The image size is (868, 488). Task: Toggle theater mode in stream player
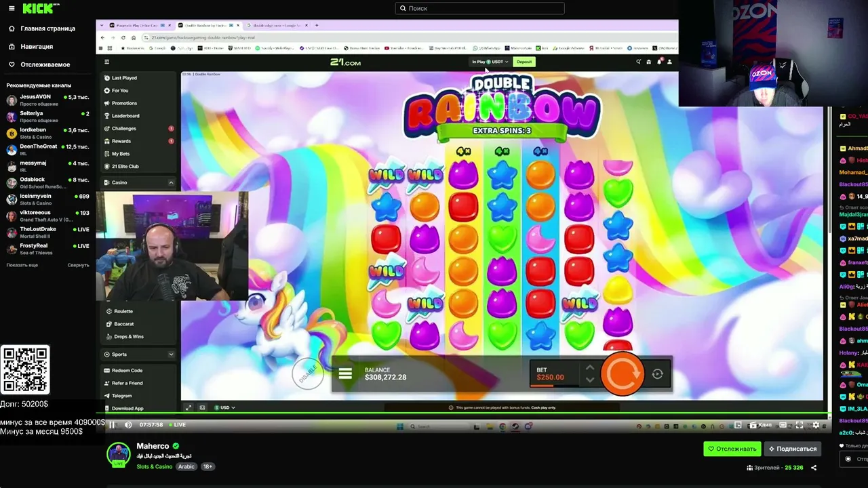pyautogui.click(x=783, y=425)
